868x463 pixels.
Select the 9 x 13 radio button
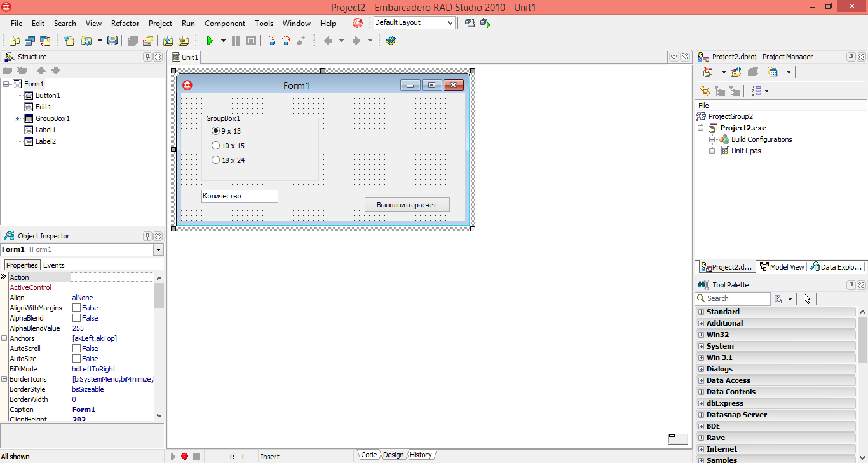click(x=216, y=131)
